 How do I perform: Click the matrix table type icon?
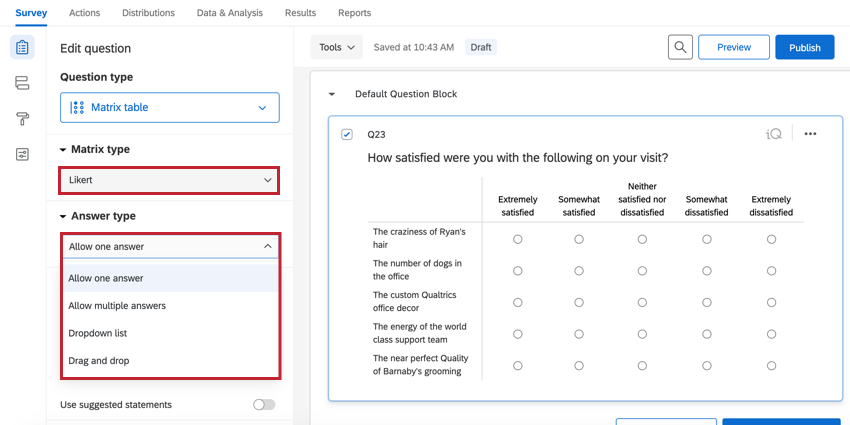pos(77,108)
